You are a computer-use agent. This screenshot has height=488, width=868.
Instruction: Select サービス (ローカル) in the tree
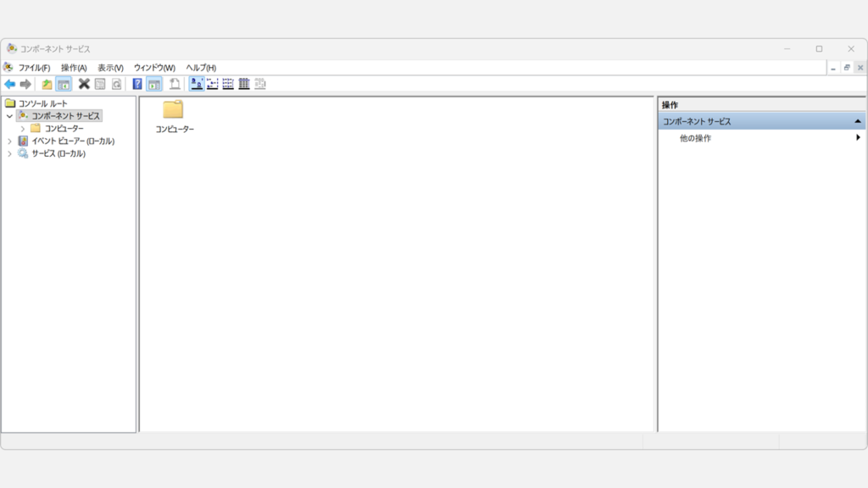click(x=58, y=154)
